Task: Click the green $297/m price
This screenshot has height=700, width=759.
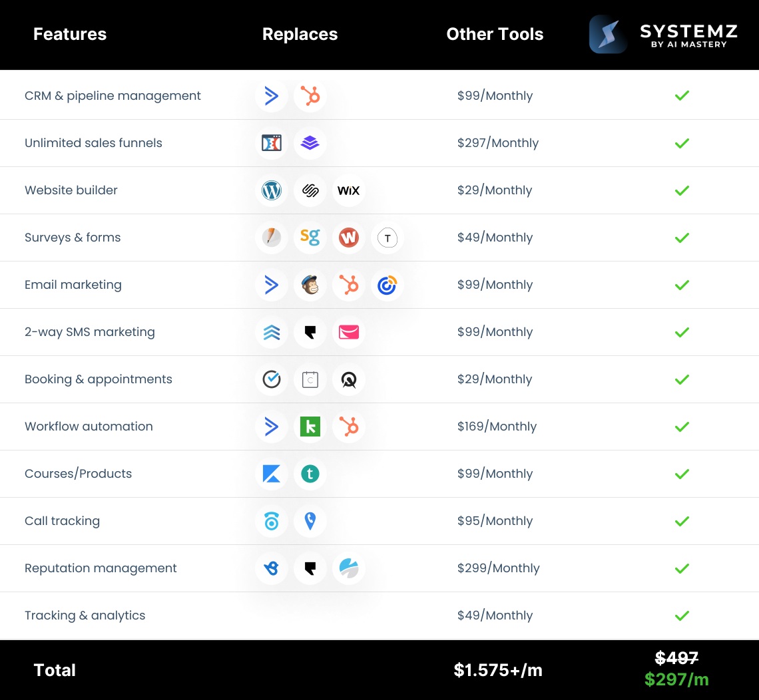Action: click(x=676, y=679)
